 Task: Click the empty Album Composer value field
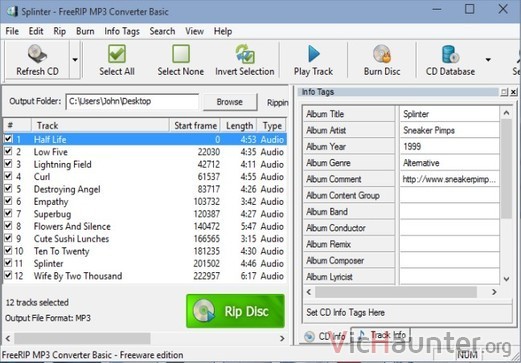point(449,261)
